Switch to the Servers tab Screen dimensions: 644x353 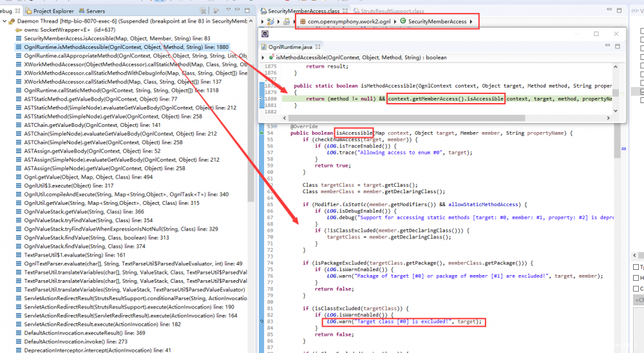tap(91, 11)
